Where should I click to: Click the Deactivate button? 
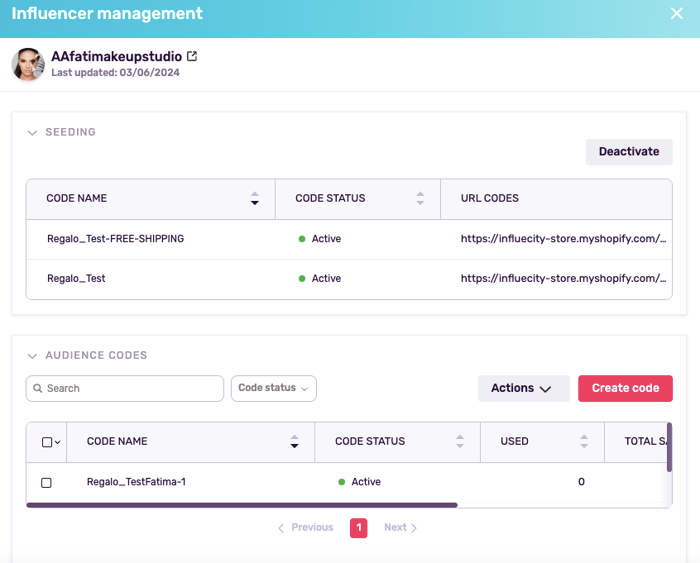628,152
